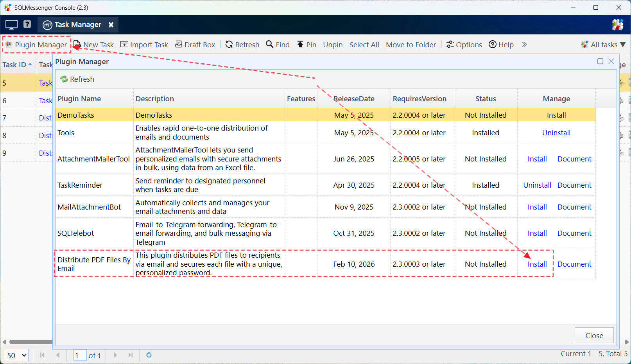Close the Plugin Manager dialog
The height and width of the screenshot is (364, 631).
tap(594, 335)
